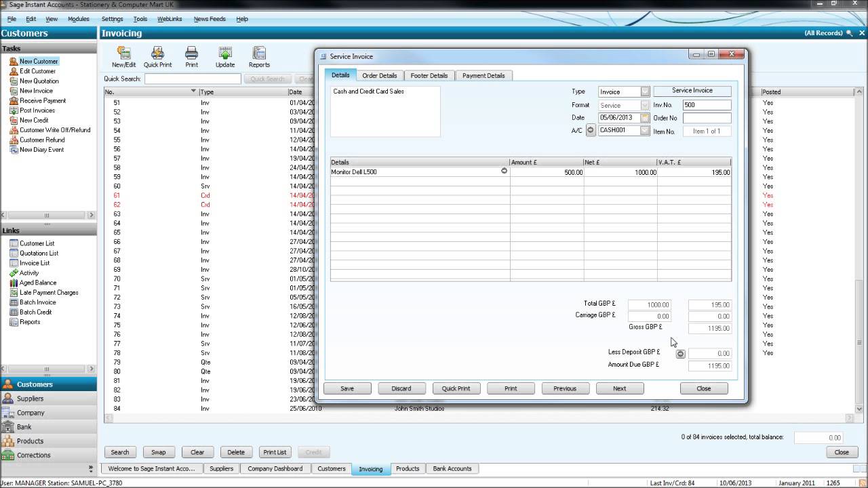Click the Previous button in Service Invoice
868x488 pixels.
tap(565, 388)
